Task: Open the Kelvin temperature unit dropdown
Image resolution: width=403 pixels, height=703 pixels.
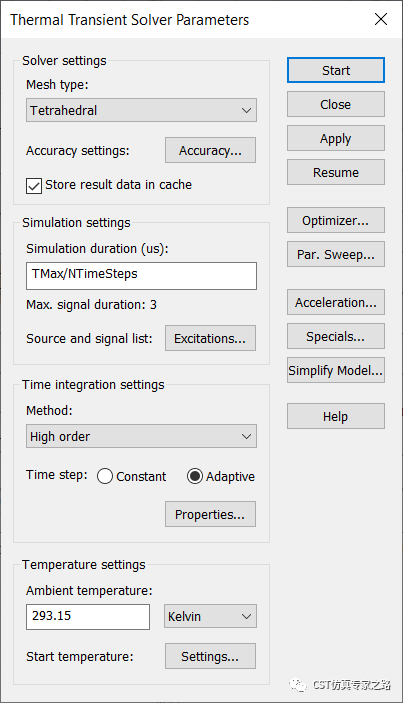Action: coord(210,616)
